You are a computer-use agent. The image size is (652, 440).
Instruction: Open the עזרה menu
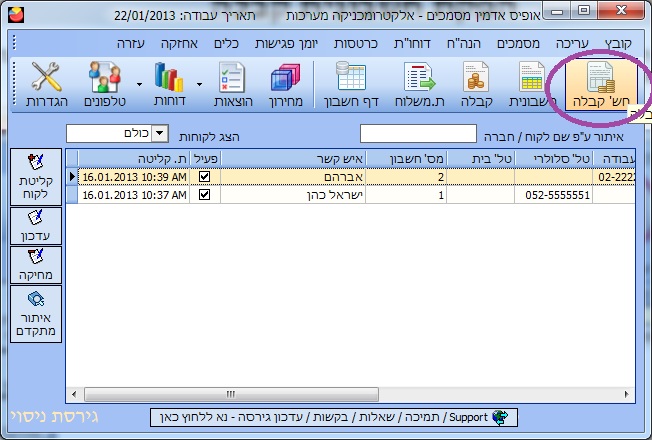[x=131, y=43]
